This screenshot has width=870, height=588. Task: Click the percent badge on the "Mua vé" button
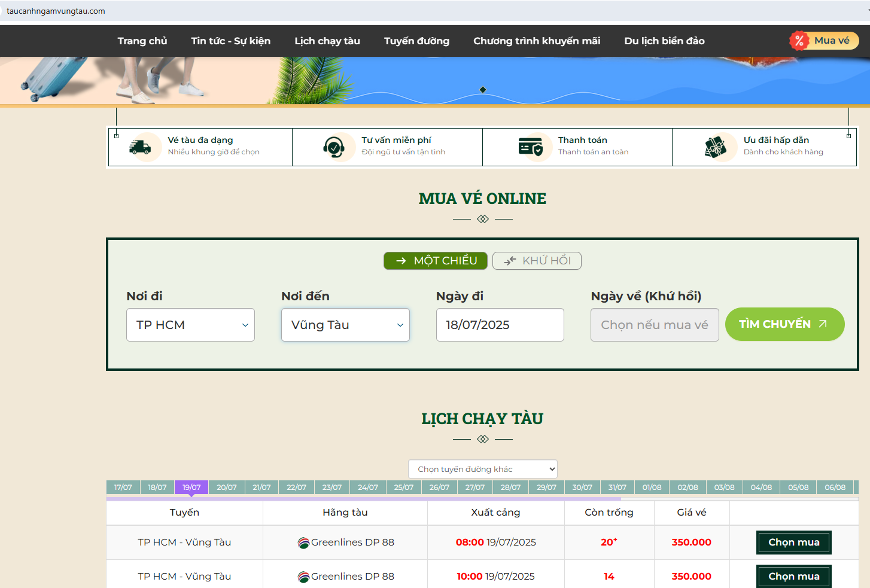coord(798,41)
